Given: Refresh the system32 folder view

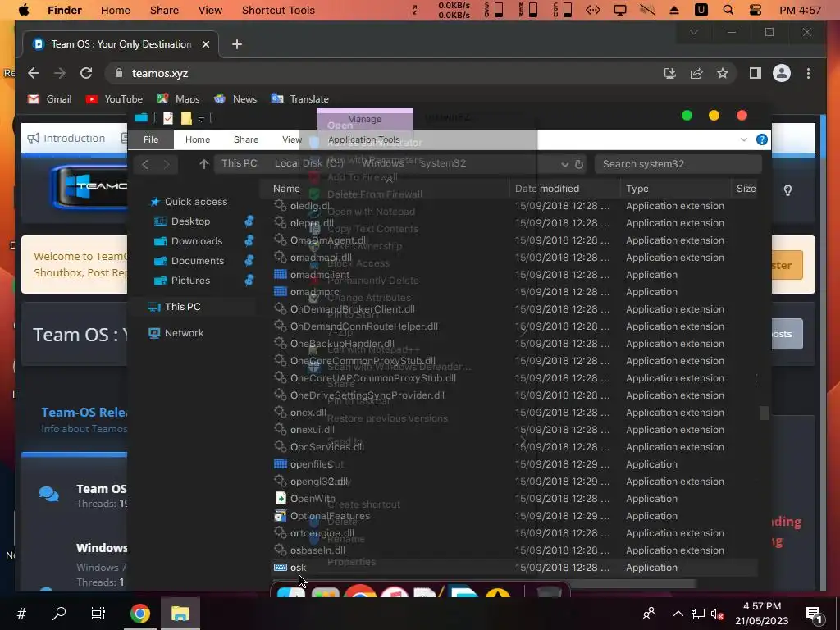Looking at the screenshot, I should (x=579, y=164).
